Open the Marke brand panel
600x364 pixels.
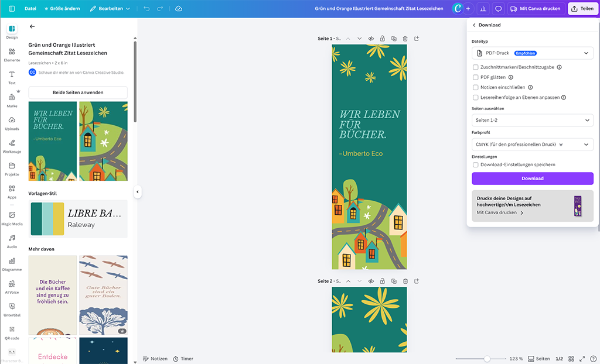click(x=12, y=101)
